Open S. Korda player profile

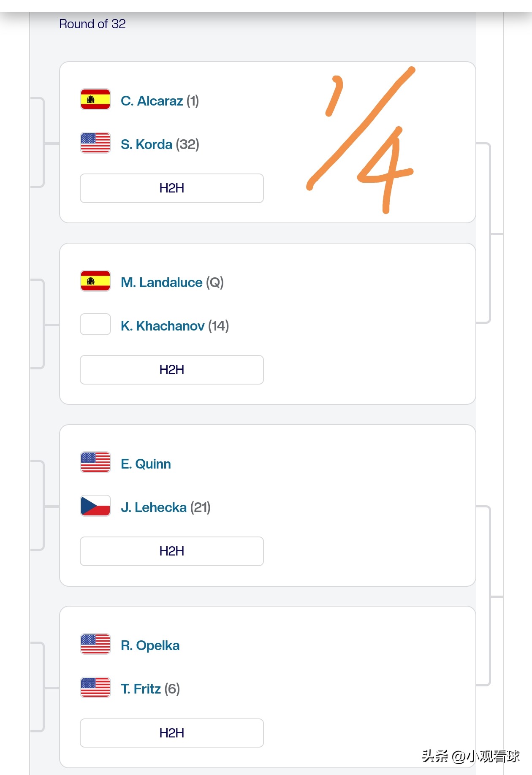[x=147, y=144]
